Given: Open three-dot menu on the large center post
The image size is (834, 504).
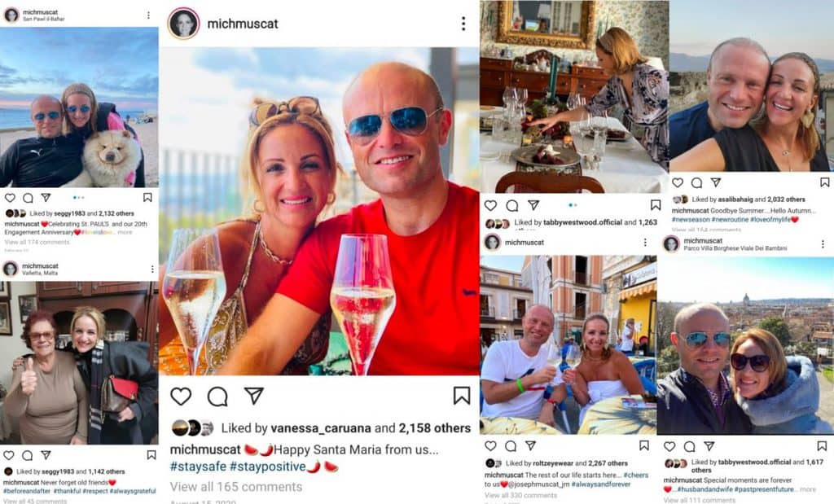Looking at the screenshot, I should click(463, 24).
